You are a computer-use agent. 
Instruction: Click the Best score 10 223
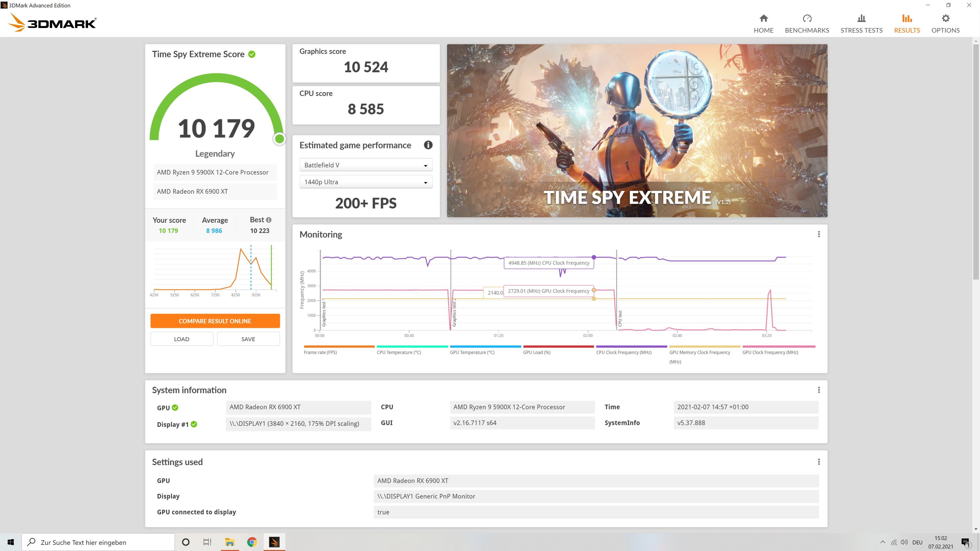pos(260,231)
